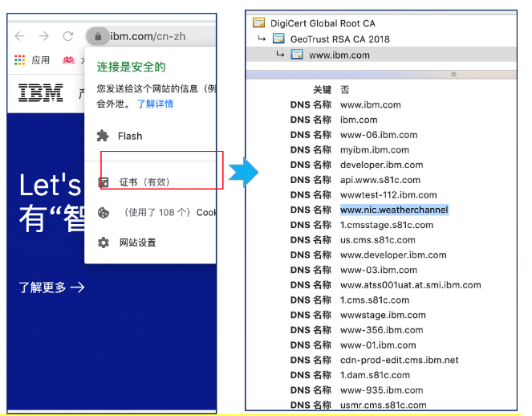Click DNS name wwwtest-112.ibm.com
532x416 pixels.
(388, 195)
